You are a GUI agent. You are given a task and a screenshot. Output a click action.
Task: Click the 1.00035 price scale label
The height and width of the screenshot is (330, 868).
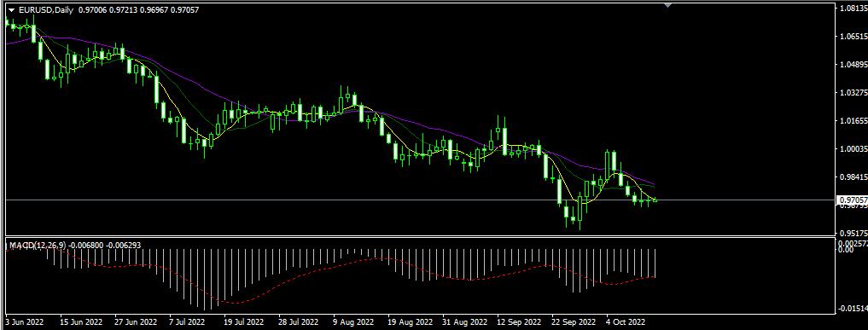851,148
